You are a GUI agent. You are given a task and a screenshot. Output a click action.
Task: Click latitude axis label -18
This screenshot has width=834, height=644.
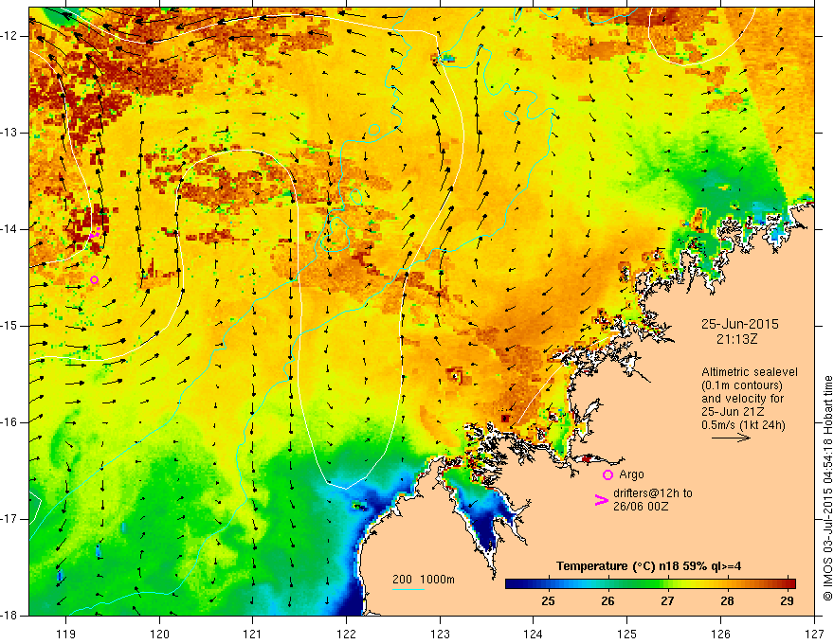coord(10,616)
